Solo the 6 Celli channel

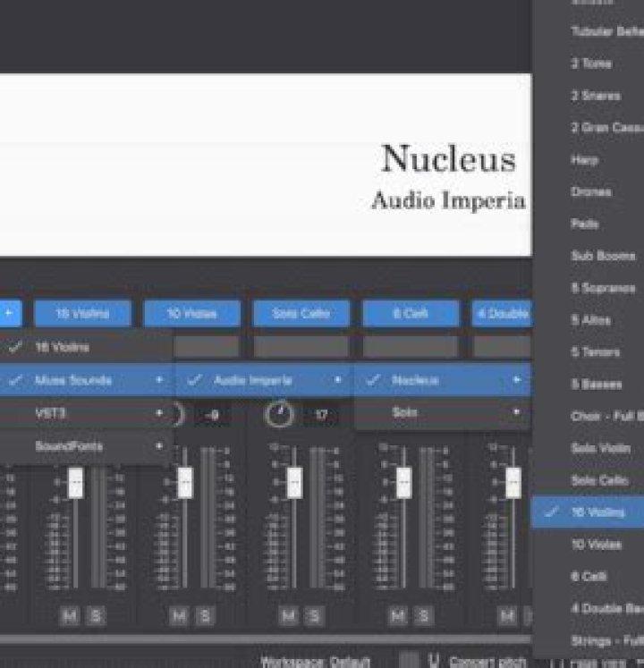(424, 616)
